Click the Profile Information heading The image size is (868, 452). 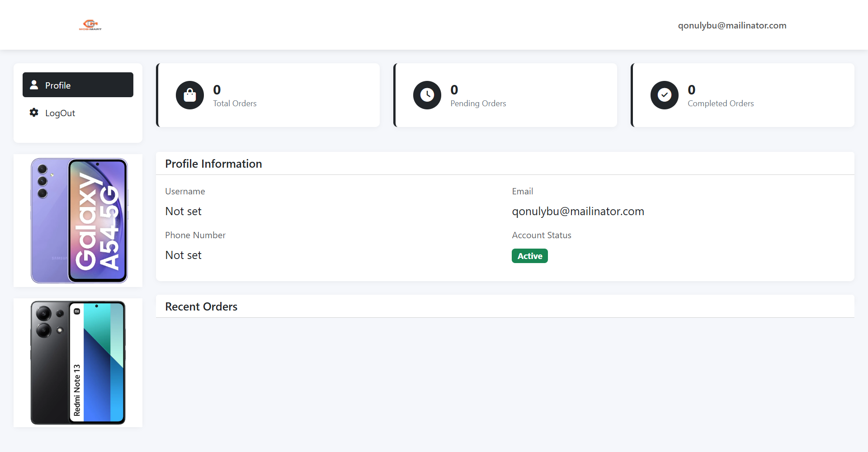(x=213, y=164)
